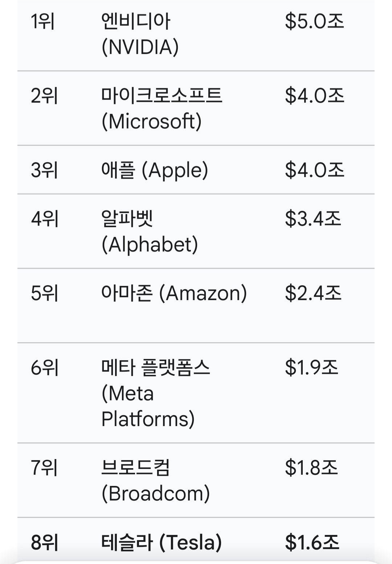Click the $1.6조 Tesla value

pos(312,542)
